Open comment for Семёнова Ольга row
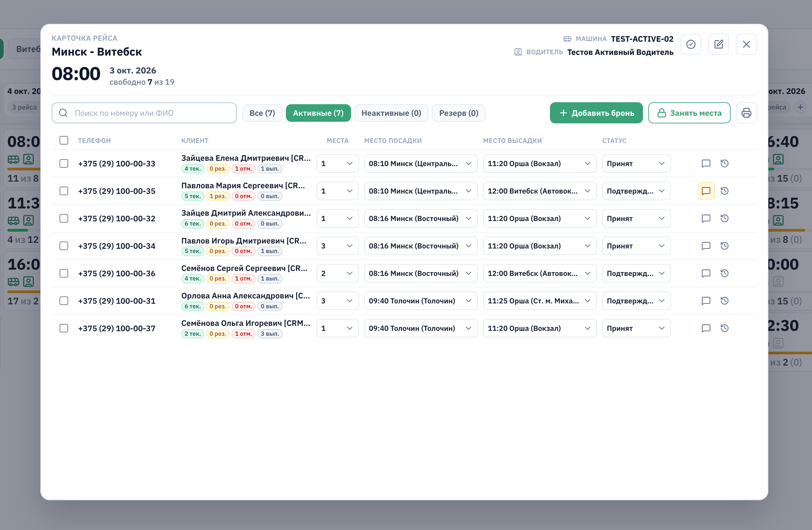812x530 pixels. pyautogui.click(x=706, y=328)
